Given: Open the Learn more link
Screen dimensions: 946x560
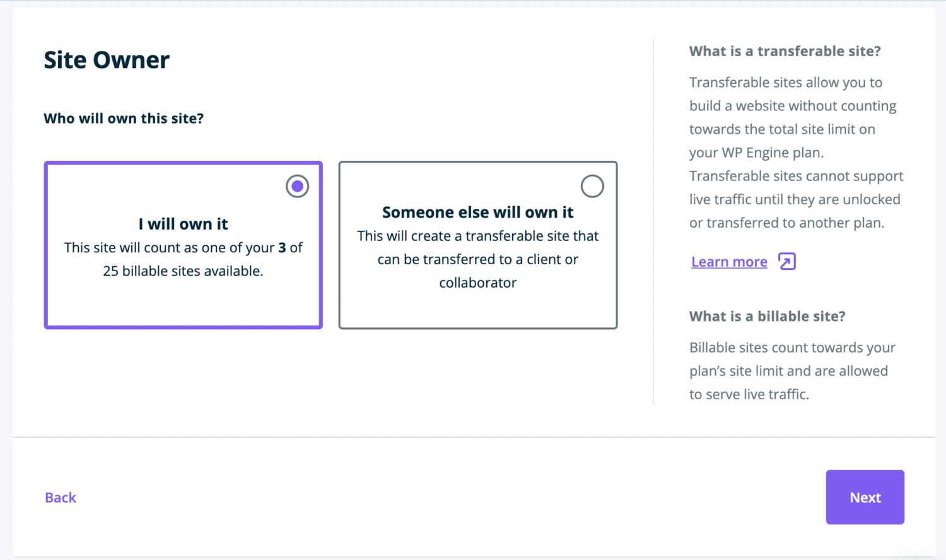Looking at the screenshot, I should coord(729,262).
